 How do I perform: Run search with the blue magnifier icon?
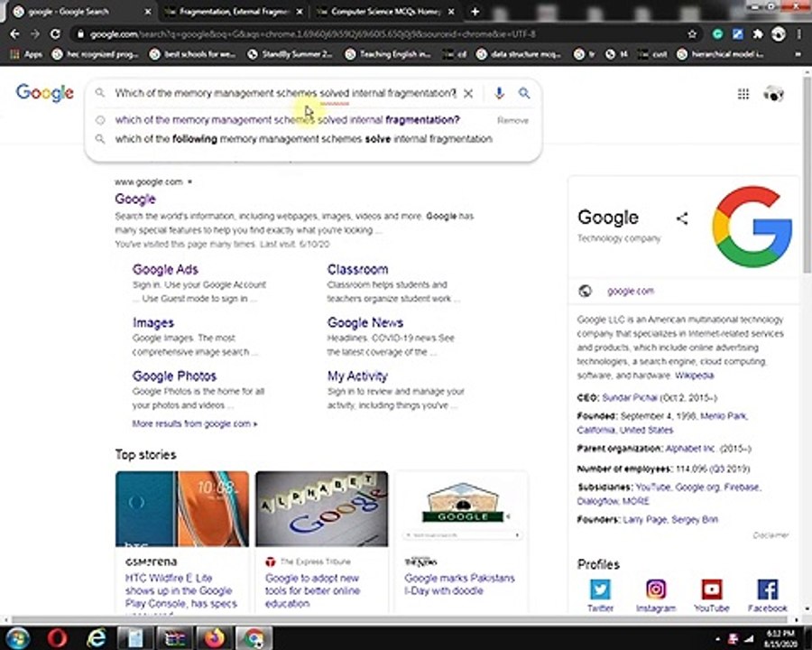pos(524,93)
